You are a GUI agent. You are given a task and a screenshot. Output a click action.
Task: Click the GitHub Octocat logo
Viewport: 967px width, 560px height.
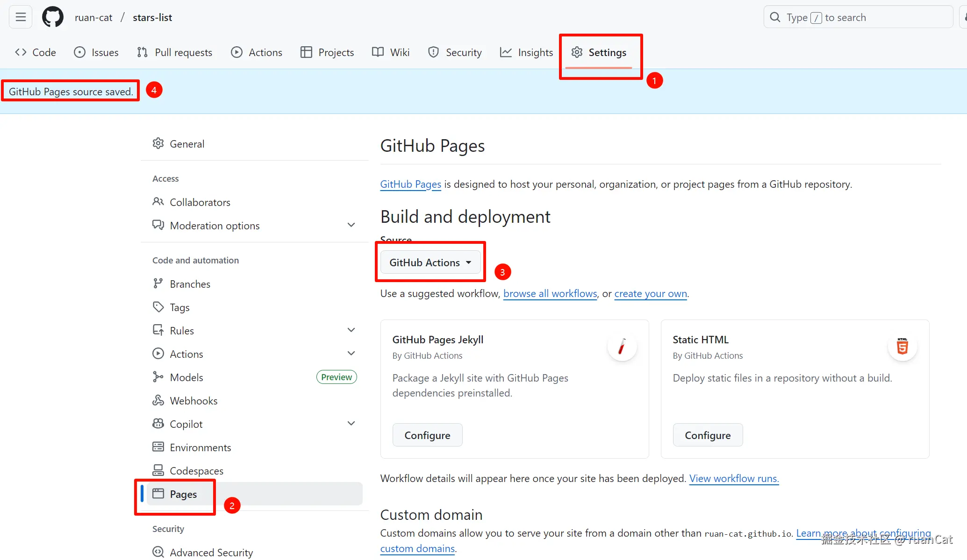click(x=52, y=17)
